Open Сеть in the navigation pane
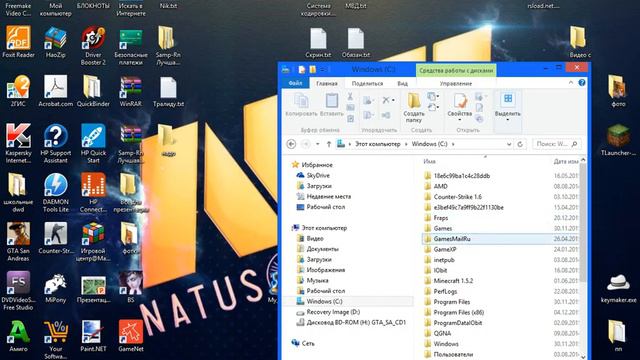Image resolution: width=640 pixels, height=360 pixels. pos(303,343)
